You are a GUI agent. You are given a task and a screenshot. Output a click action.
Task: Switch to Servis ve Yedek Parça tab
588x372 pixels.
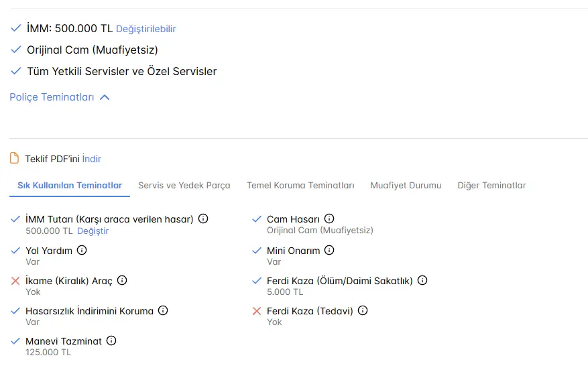[184, 185]
